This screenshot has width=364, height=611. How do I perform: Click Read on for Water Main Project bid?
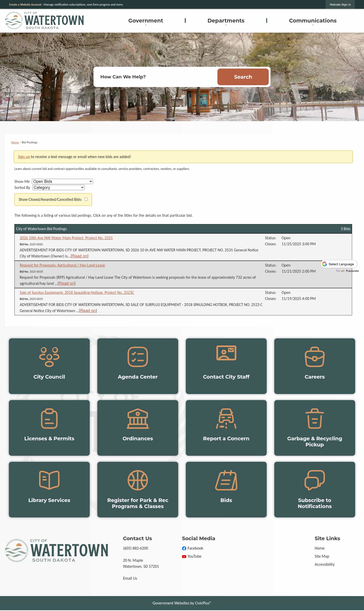(80, 256)
